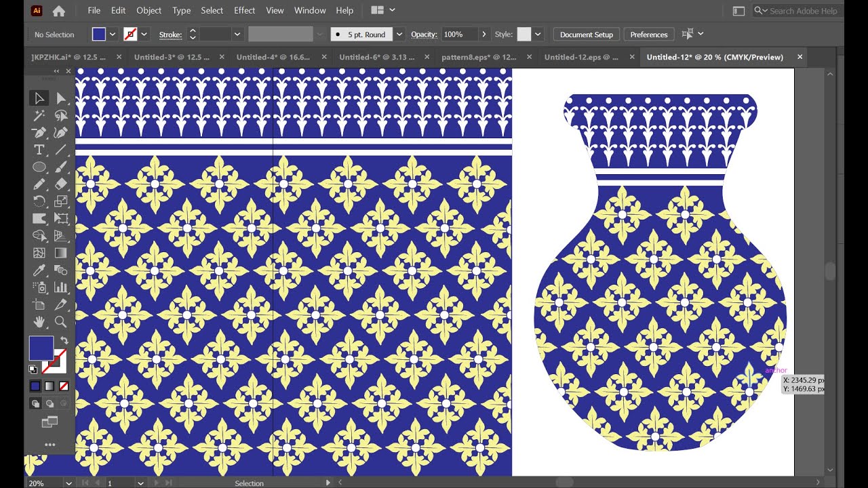The height and width of the screenshot is (488, 868).
Task: Expand fill color dropdown in control bar
Action: click(113, 34)
